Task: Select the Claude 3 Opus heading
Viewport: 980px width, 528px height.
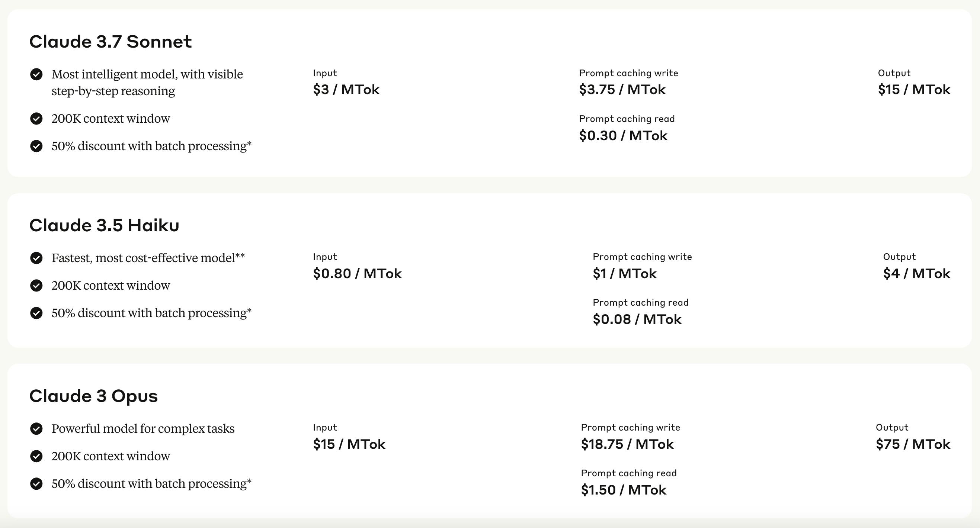Action: pyautogui.click(x=94, y=396)
